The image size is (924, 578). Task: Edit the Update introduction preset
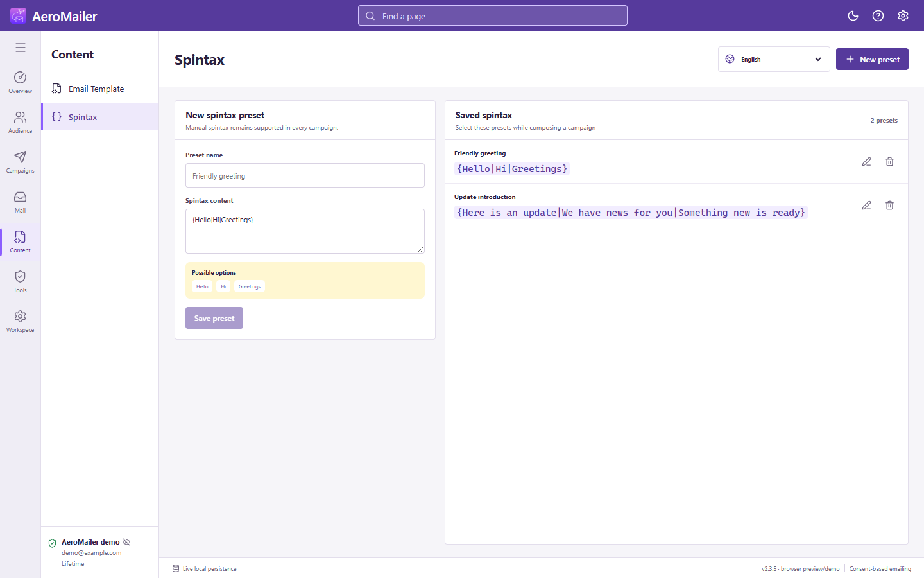click(866, 206)
